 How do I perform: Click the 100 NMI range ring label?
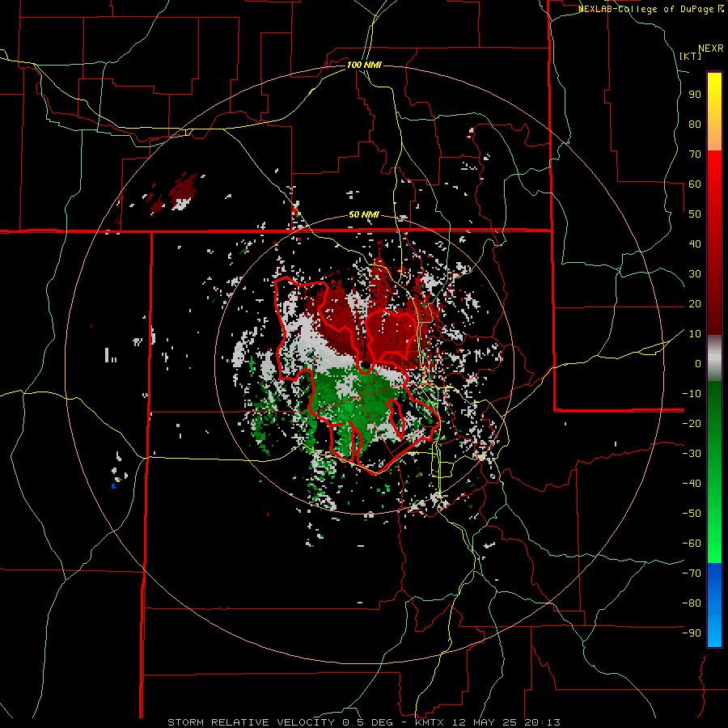364,65
